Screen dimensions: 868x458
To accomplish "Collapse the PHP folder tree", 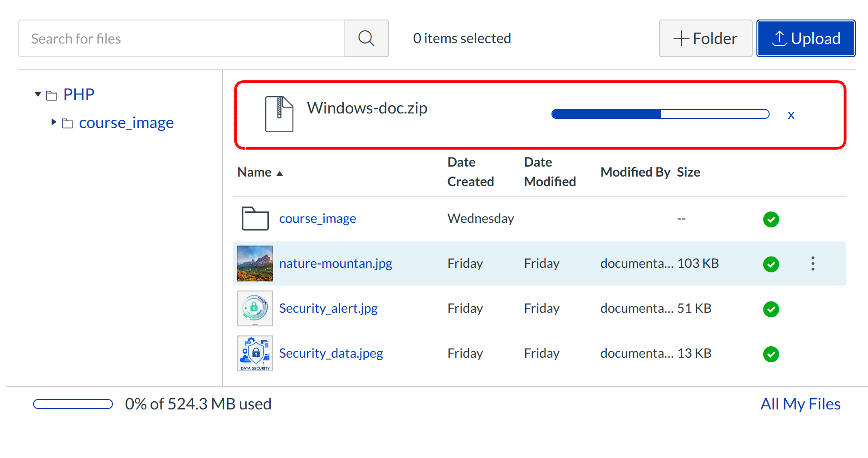I will [x=38, y=94].
